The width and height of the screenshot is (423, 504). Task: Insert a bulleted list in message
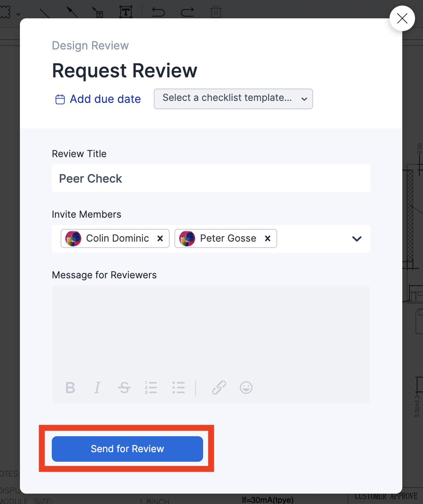[178, 388]
